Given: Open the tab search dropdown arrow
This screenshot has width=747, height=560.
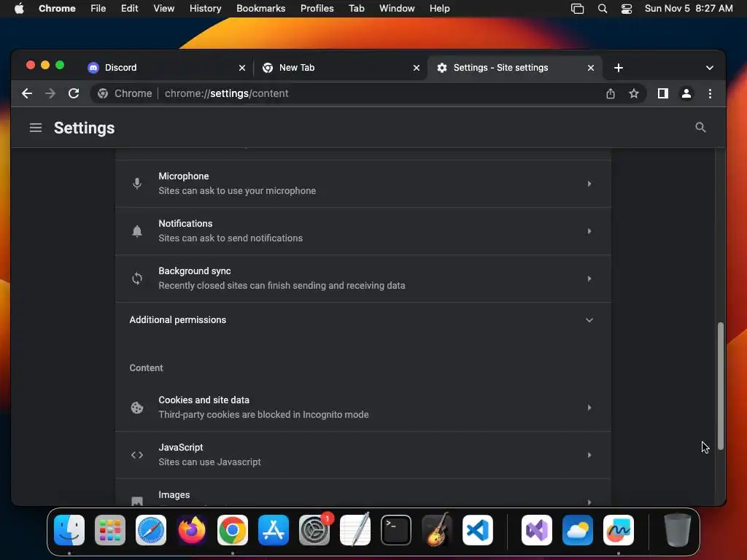Looking at the screenshot, I should point(709,68).
